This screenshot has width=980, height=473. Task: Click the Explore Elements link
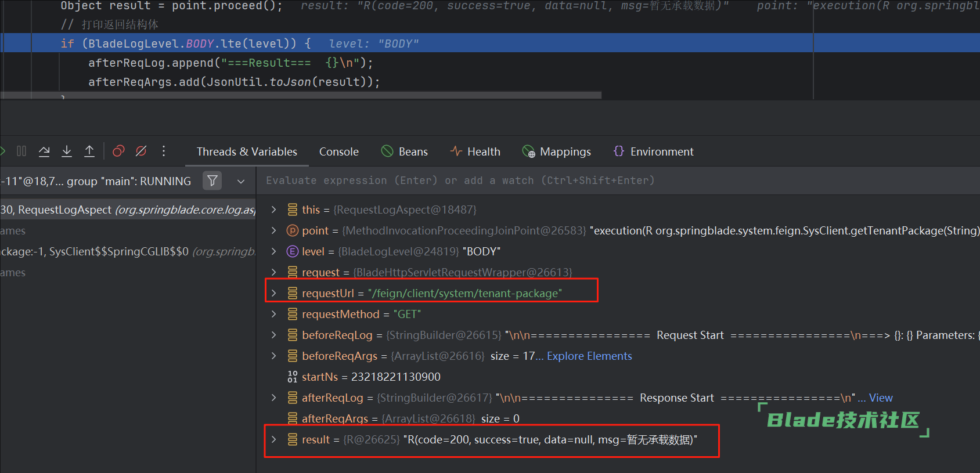click(x=589, y=356)
